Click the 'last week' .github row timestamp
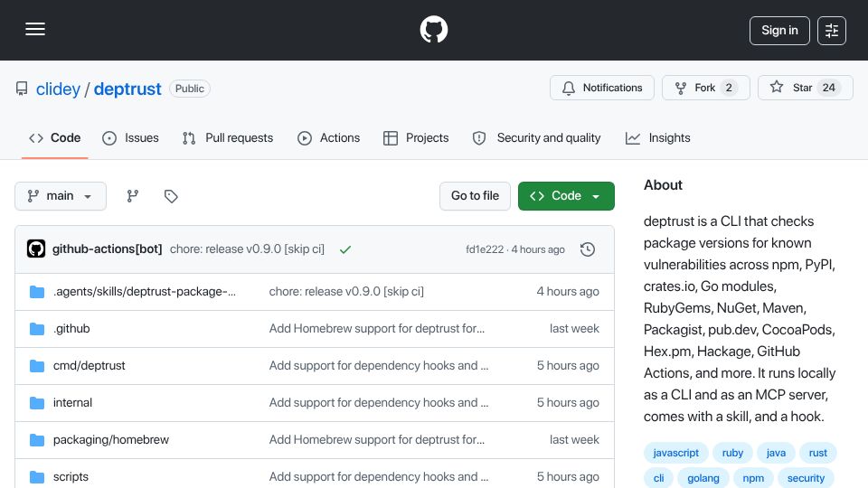 (574, 329)
